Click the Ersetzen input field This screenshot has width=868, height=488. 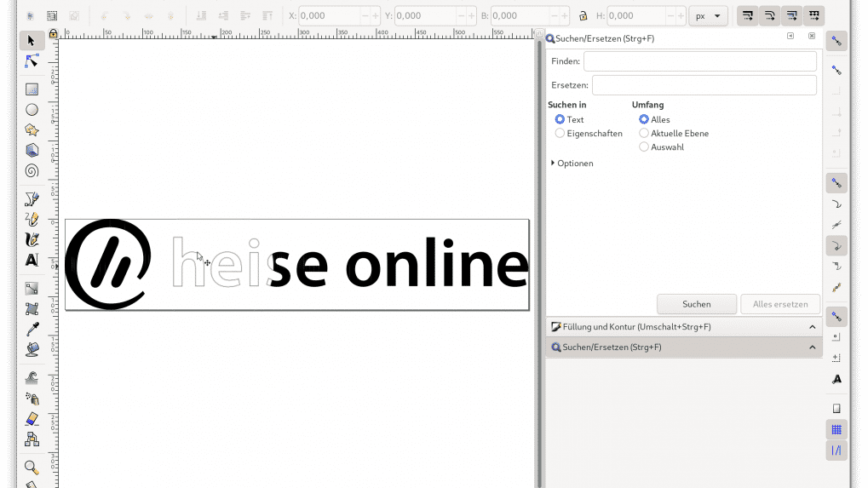pos(704,85)
